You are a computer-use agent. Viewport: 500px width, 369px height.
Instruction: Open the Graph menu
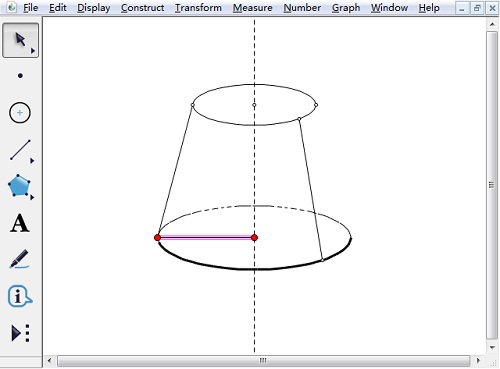(346, 8)
